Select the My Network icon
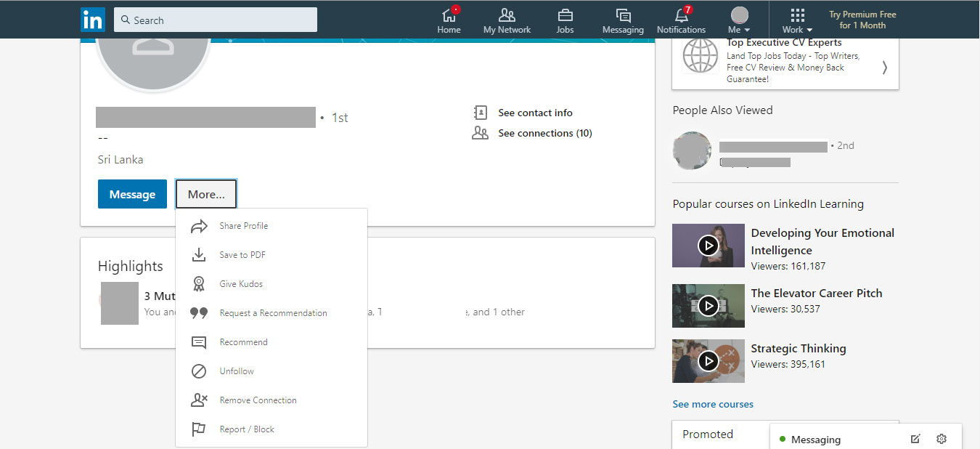Viewport: 980px width, 449px height. pyautogui.click(x=506, y=15)
